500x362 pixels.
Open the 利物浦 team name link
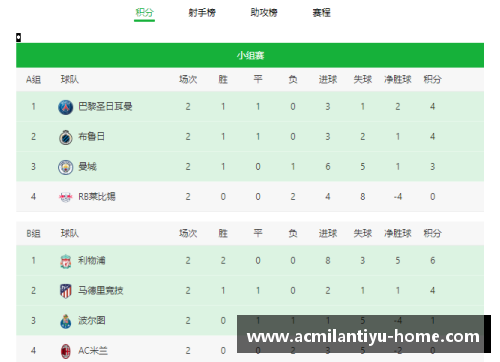click(92, 260)
